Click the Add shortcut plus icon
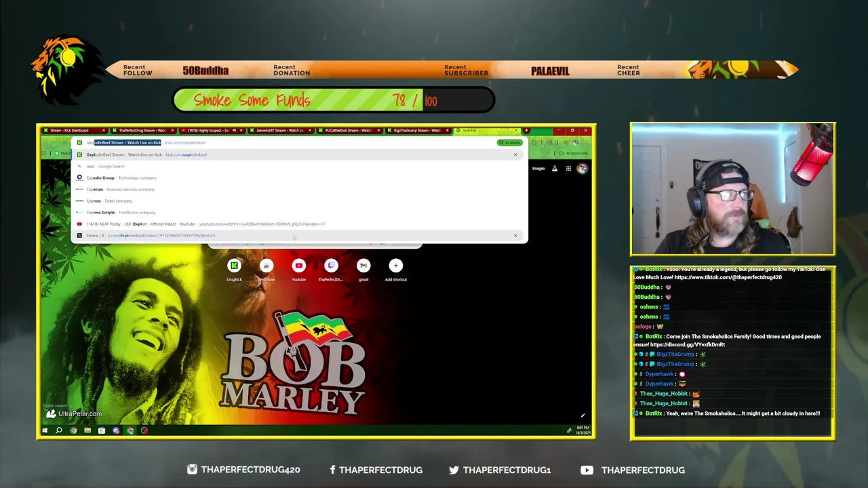868x488 pixels. pos(395,266)
